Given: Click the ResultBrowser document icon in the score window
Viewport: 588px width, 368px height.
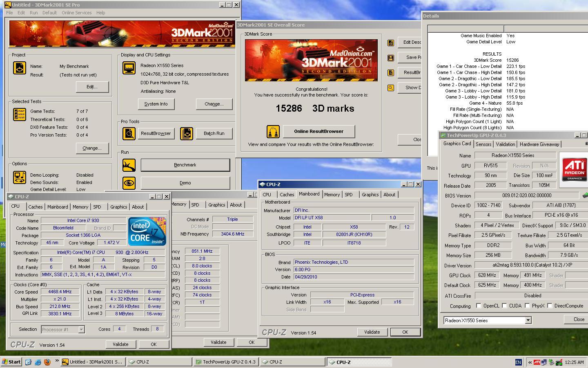Looking at the screenshot, I should [x=391, y=73].
